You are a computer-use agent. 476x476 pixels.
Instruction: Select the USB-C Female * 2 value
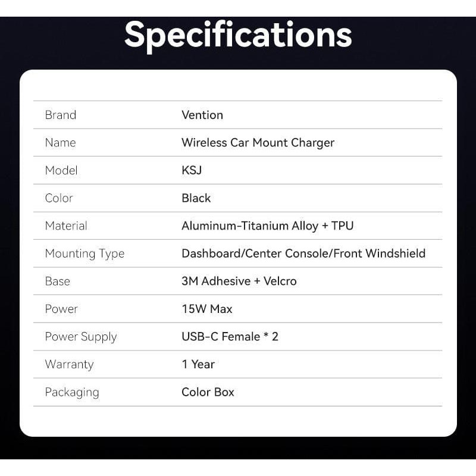point(230,337)
